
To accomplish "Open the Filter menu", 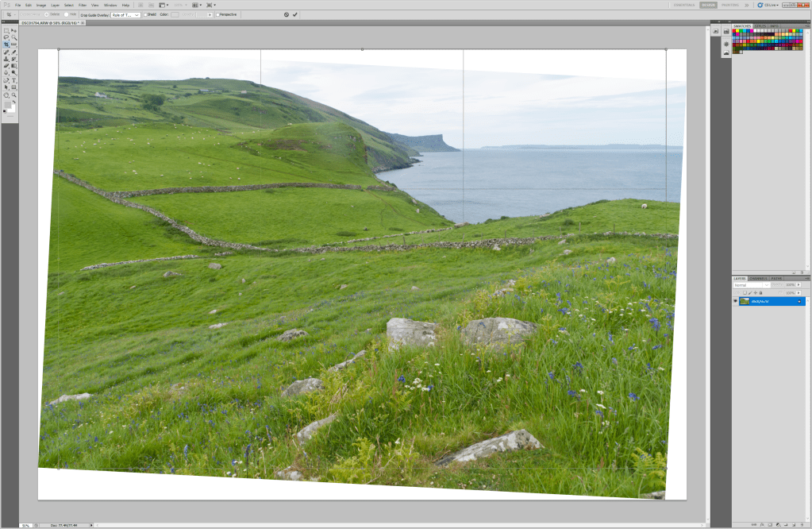I will [83, 5].
